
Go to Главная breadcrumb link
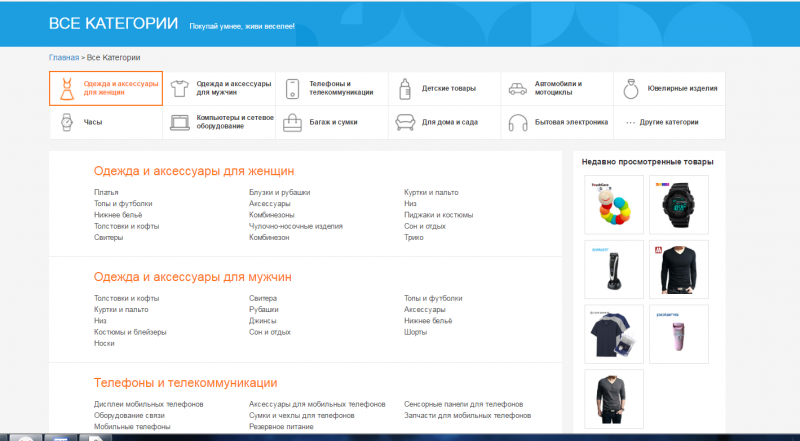click(x=64, y=58)
